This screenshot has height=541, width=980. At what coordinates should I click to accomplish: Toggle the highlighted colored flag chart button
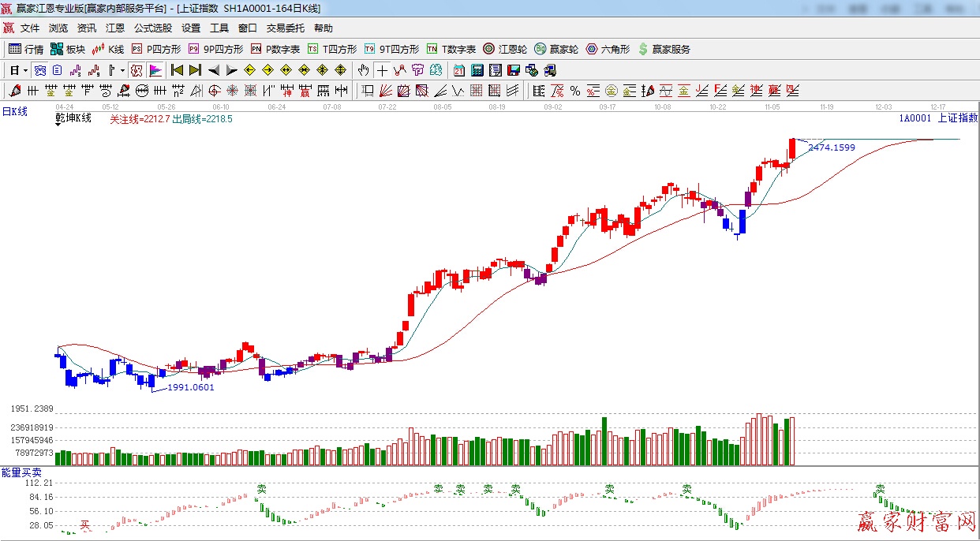[155, 70]
